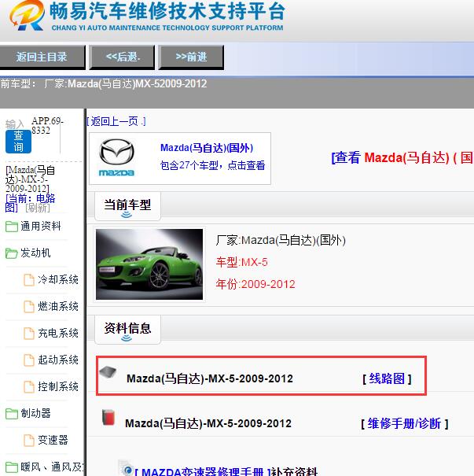Expand 制动器 in the tree
The height and width of the screenshot is (476, 474).
click(x=35, y=413)
